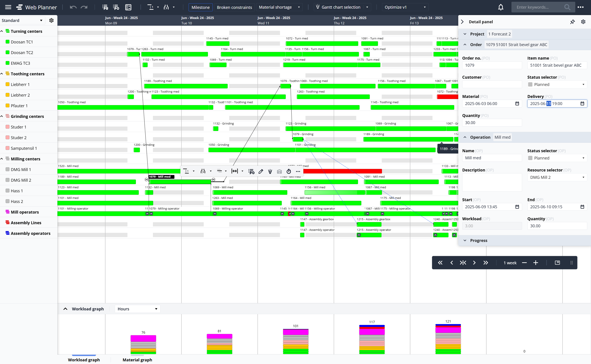
Task: Pin the Detail panel
Action: (572, 22)
